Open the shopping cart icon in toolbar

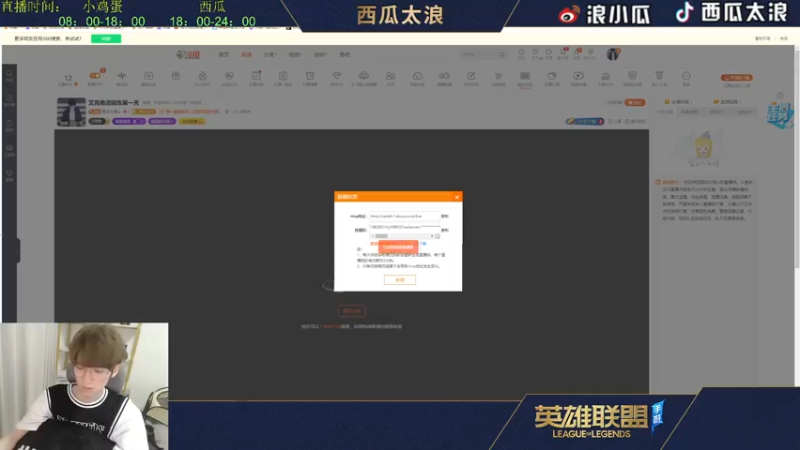(x=498, y=77)
